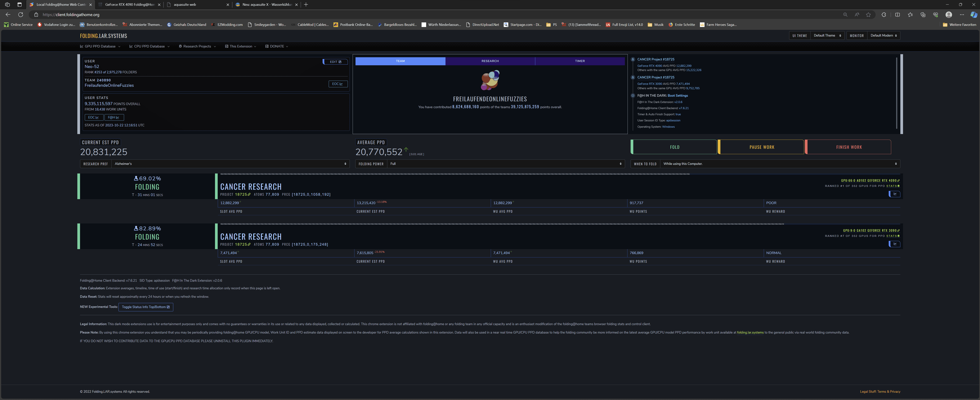Image resolution: width=980 pixels, height=400 pixels.
Task: Click the link icon beside second Project 18725
Action: 249,244
